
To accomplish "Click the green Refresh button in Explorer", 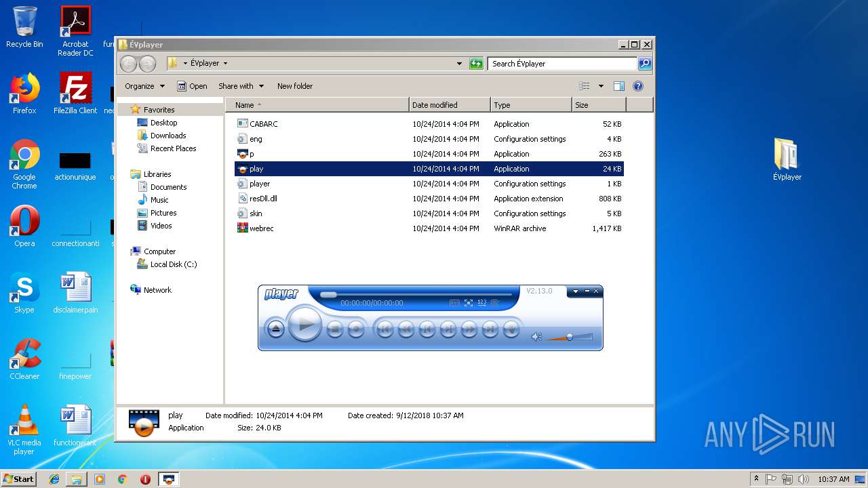I will pos(476,64).
